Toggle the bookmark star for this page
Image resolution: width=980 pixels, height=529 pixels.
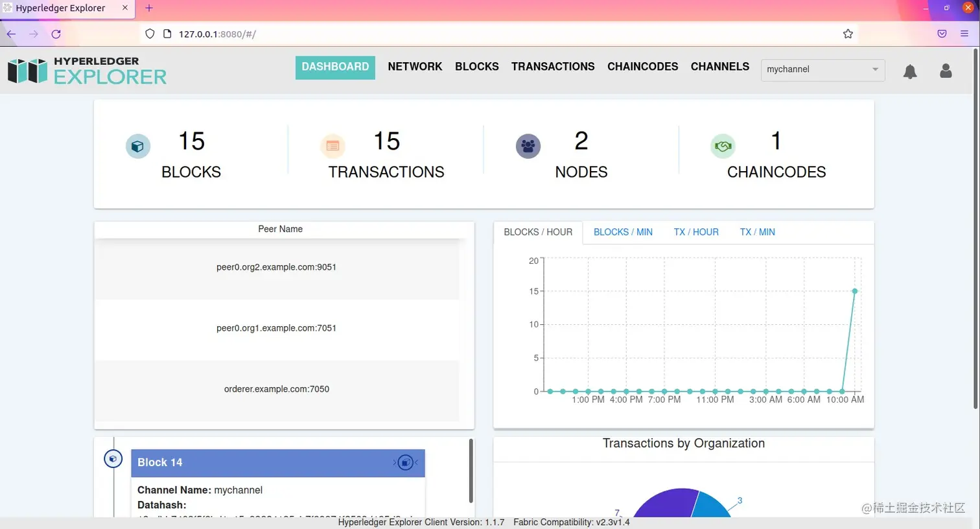(x=848, y=33)
